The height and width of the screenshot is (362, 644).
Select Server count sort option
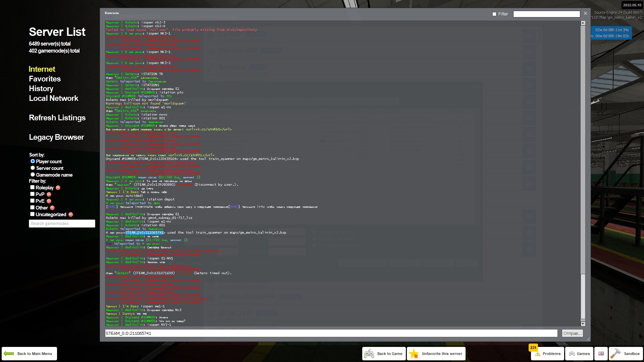[33, 168]
